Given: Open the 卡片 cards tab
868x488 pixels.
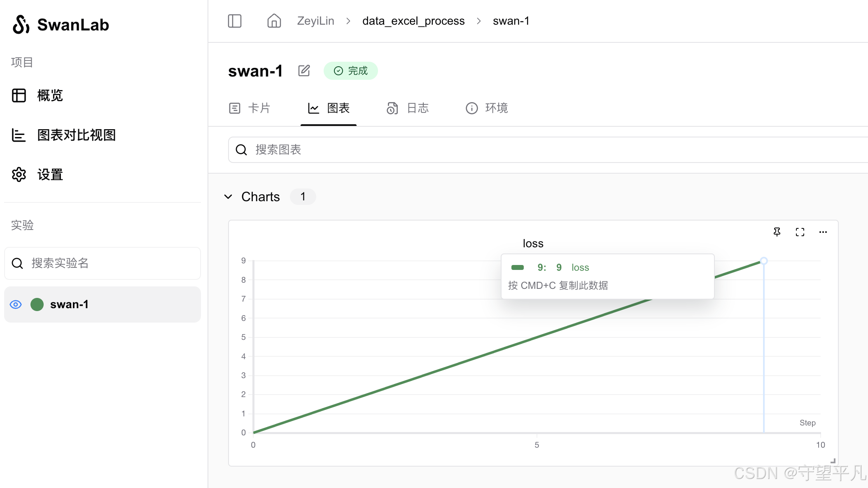Looking at the screenshot, I should point(259,108).
